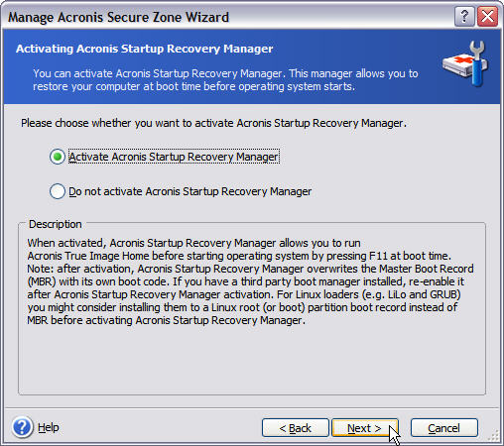This screenshot has height=446, width=504.
Task: Cancel the wizard
Action: pyautogui.click(x=444, y=428)
